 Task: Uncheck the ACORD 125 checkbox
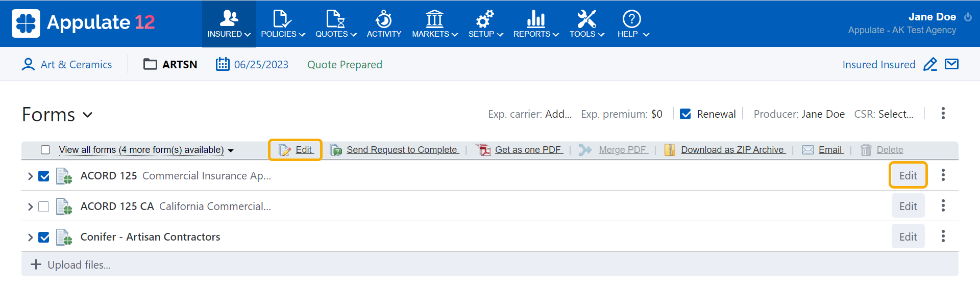point(44,176)
